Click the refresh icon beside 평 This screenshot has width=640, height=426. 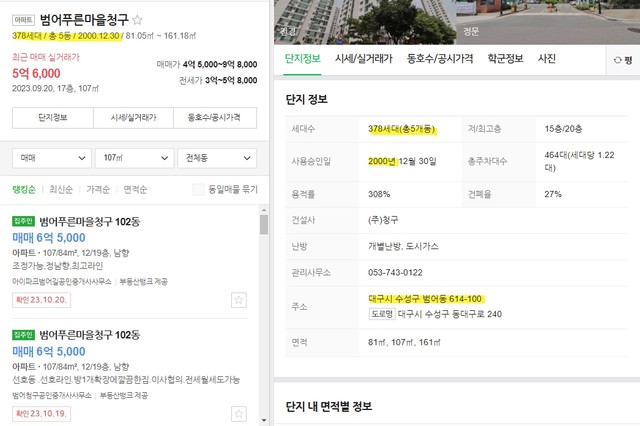(618, 60)
